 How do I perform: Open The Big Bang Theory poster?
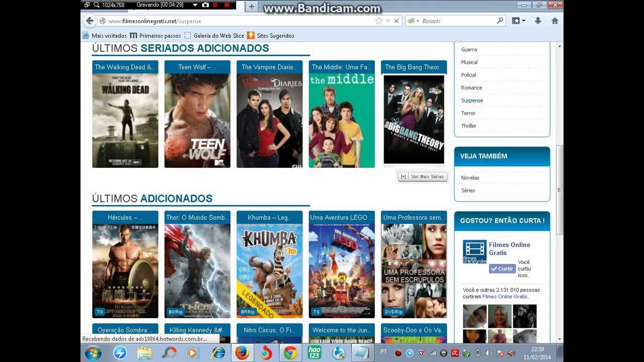pos(414,119)
